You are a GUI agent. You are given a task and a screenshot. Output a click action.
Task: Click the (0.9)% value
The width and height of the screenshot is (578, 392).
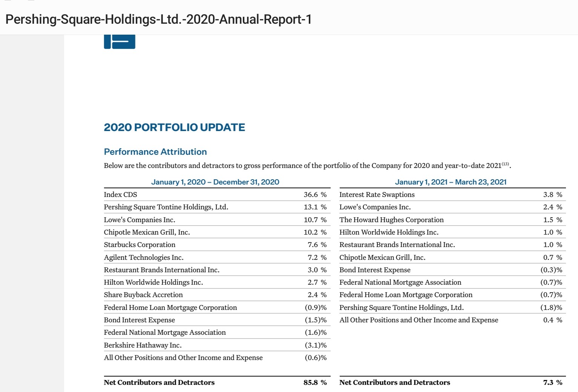tap(316, 307)
